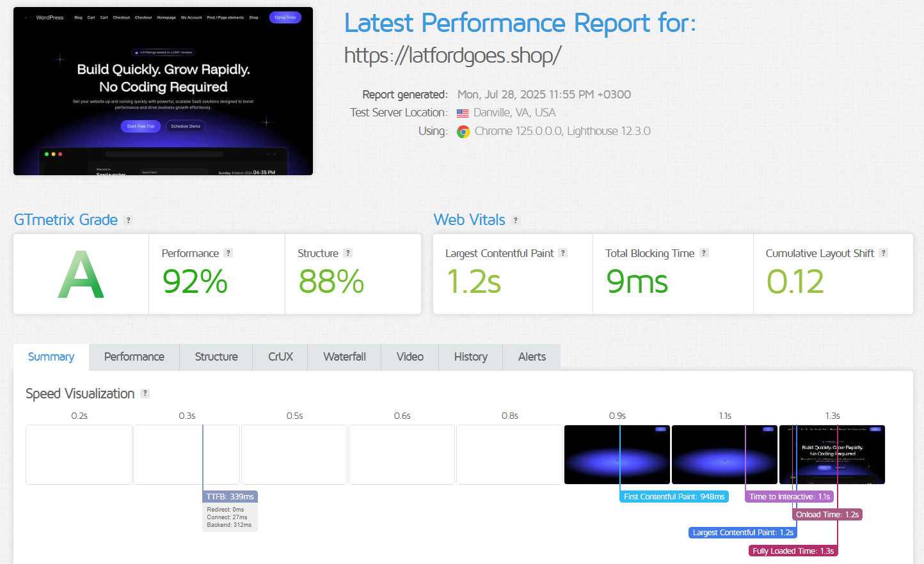
Task: Click the USA flag icon
Action: click(463, 113)
